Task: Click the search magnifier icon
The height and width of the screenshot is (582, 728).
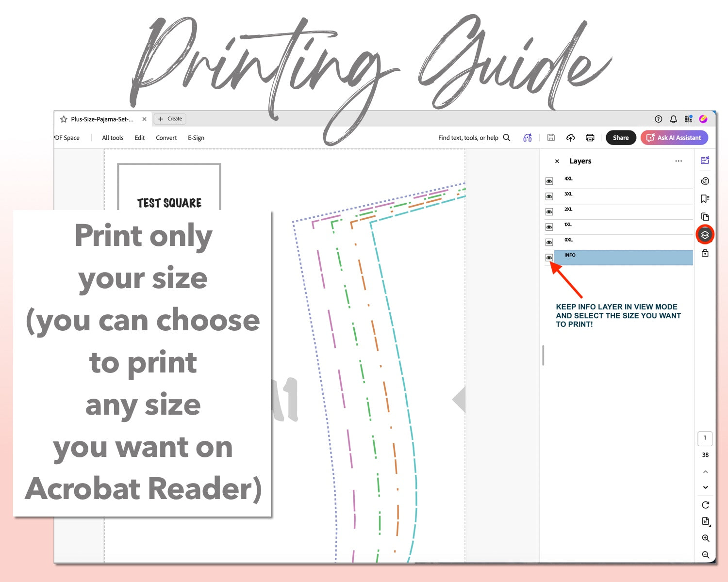Action: point(507,138)
